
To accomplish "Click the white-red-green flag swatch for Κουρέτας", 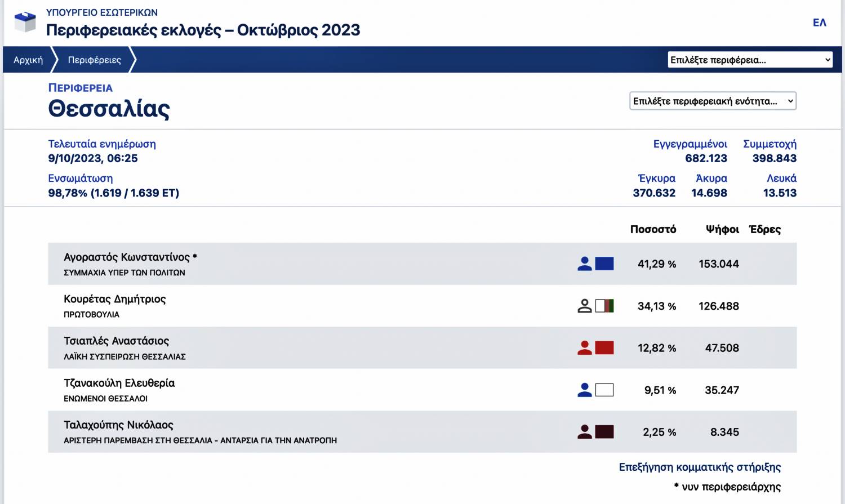I will coord(604,306).
